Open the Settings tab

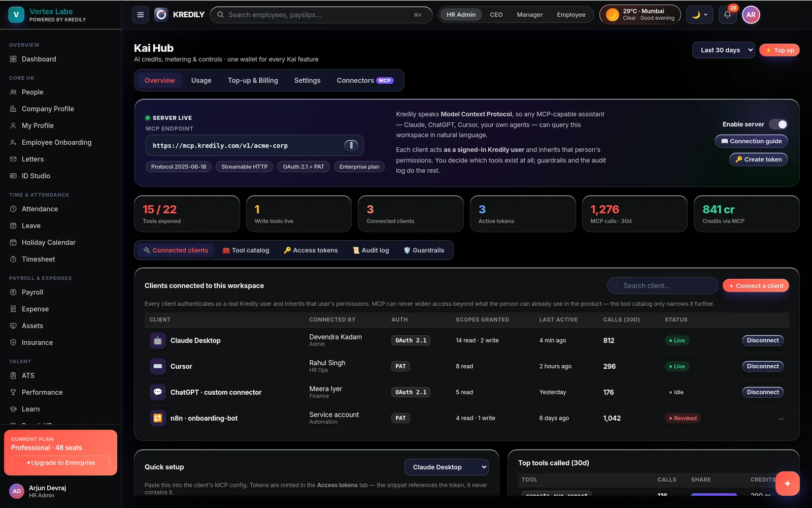click(307, 80)
